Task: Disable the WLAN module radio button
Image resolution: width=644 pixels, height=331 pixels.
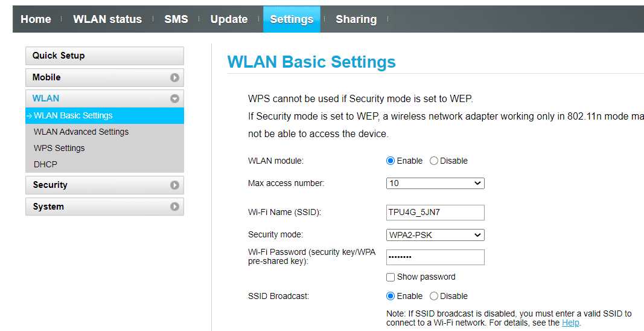Action: [434, 161]
